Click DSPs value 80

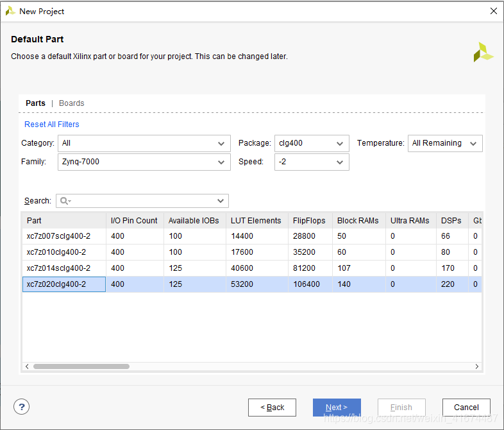(446, 252)
